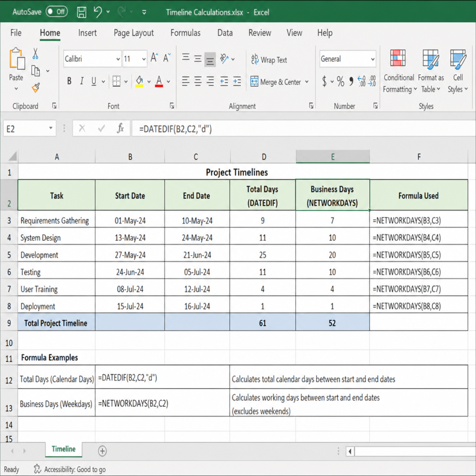The height and width of the screenshot is (476, 476).
Task: Open Conditional Formatting menu
Action: tap(399, 71)
